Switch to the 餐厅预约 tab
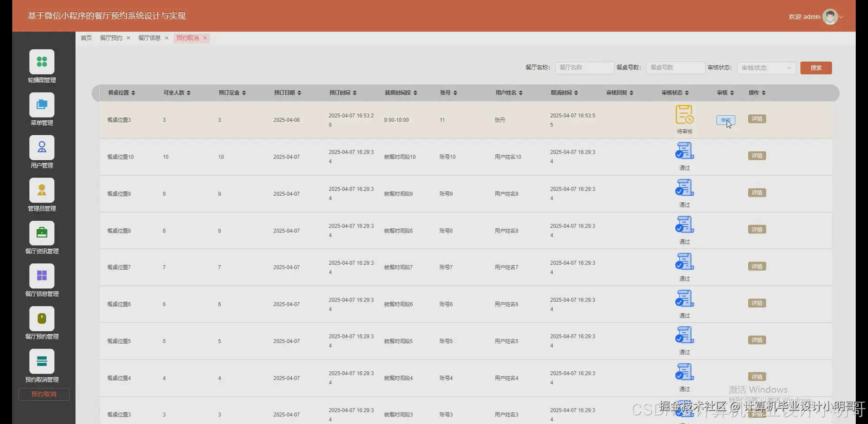 coord(111,38)
